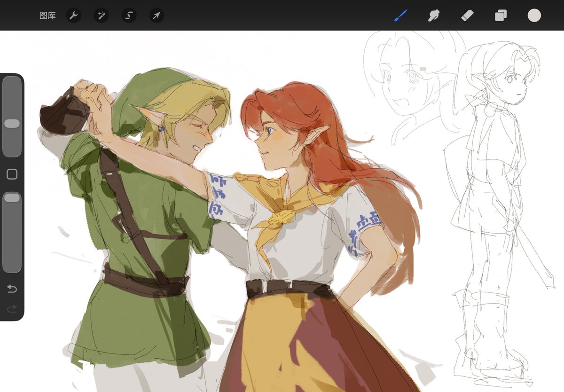
Task: Select the Smudge tool
Action: 433,16
